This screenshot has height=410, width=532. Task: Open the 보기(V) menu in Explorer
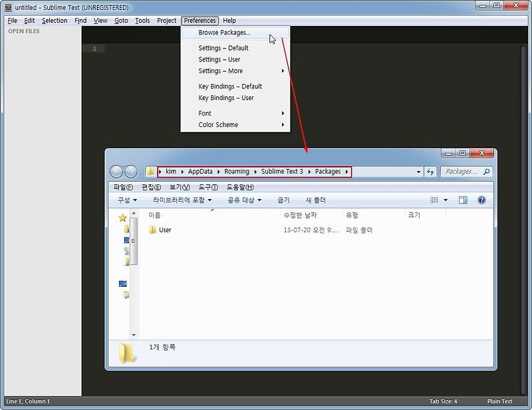[x=180, y=187]
